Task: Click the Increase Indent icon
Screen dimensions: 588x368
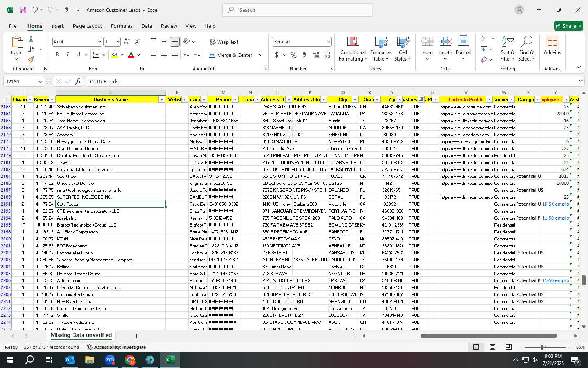Action: point(197,55)
